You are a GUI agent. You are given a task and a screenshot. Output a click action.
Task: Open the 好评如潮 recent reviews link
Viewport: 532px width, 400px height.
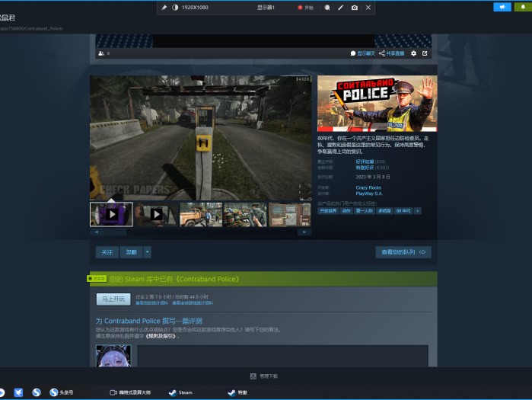pos(365,162)
